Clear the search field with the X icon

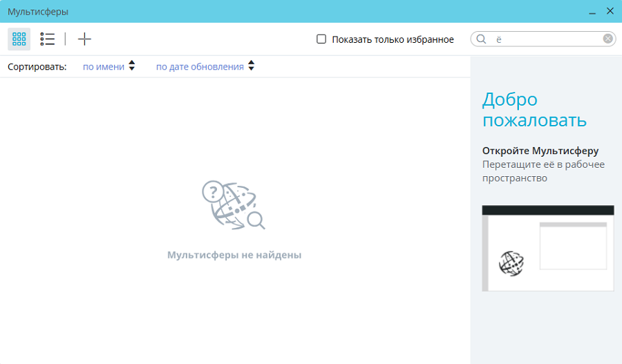pyautogui.click(x=607, y=39)
